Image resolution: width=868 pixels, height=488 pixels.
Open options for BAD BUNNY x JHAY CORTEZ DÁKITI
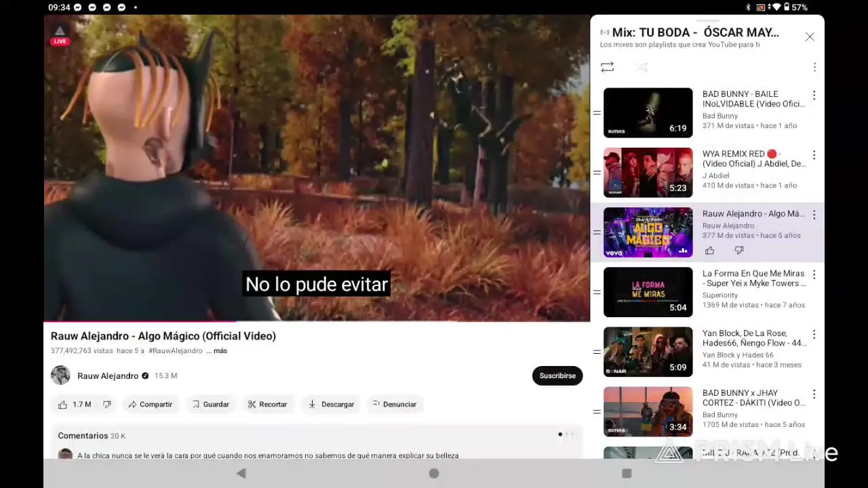(x=814, y=394)
